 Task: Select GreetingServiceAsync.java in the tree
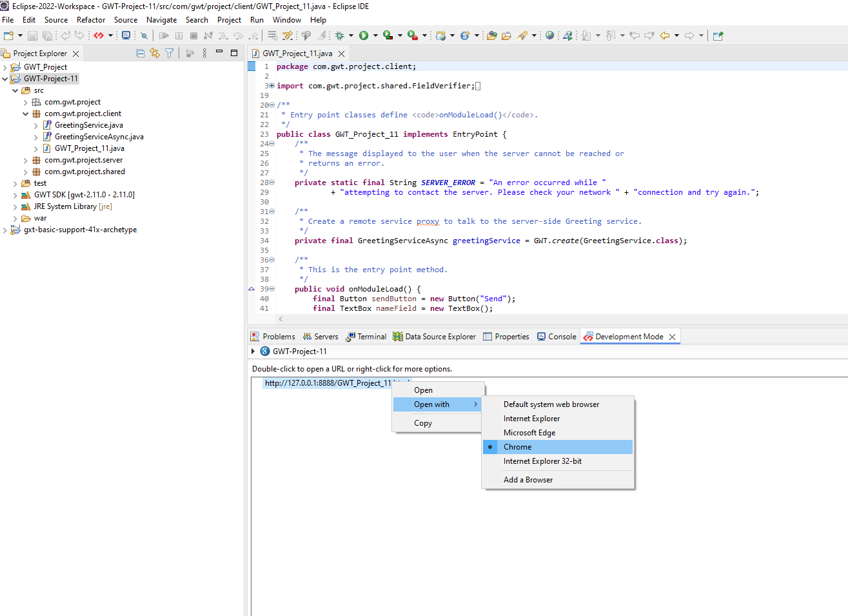(x=99, y=137)
